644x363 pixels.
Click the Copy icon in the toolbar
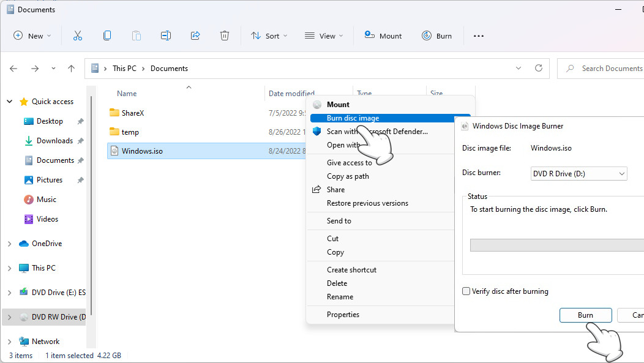107,36
